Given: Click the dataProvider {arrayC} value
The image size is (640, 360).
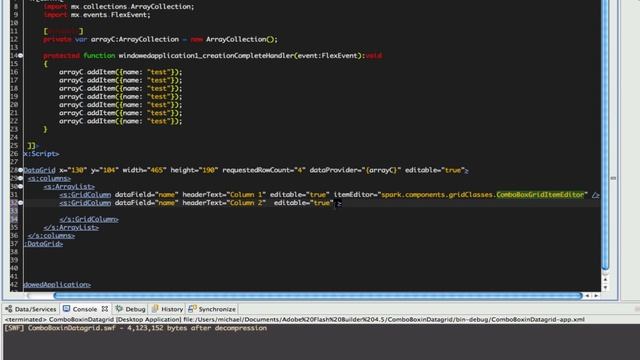Looking at the screenshot, I should [x=382, y=170].
